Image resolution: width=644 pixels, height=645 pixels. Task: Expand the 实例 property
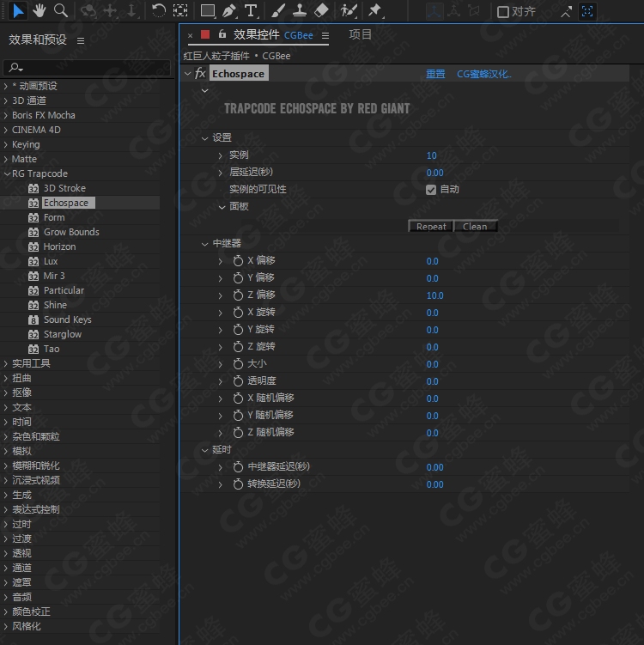click(x=221, y=155)
